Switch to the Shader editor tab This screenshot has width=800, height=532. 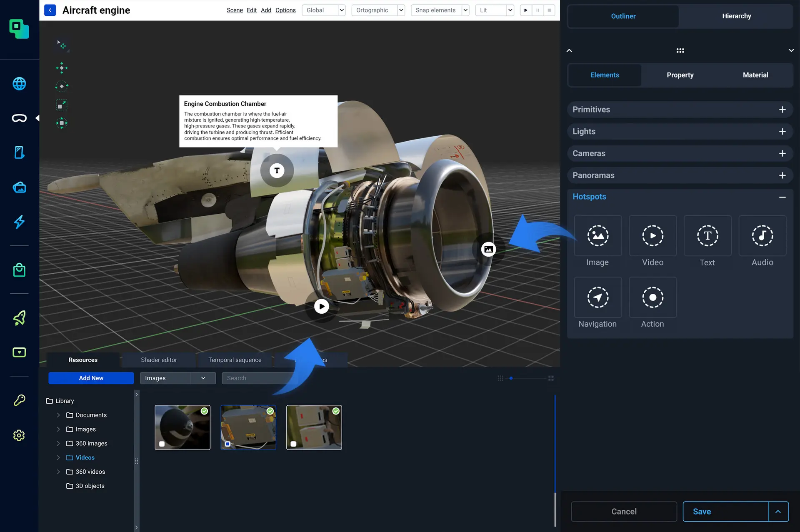click(x=158, y=360)
